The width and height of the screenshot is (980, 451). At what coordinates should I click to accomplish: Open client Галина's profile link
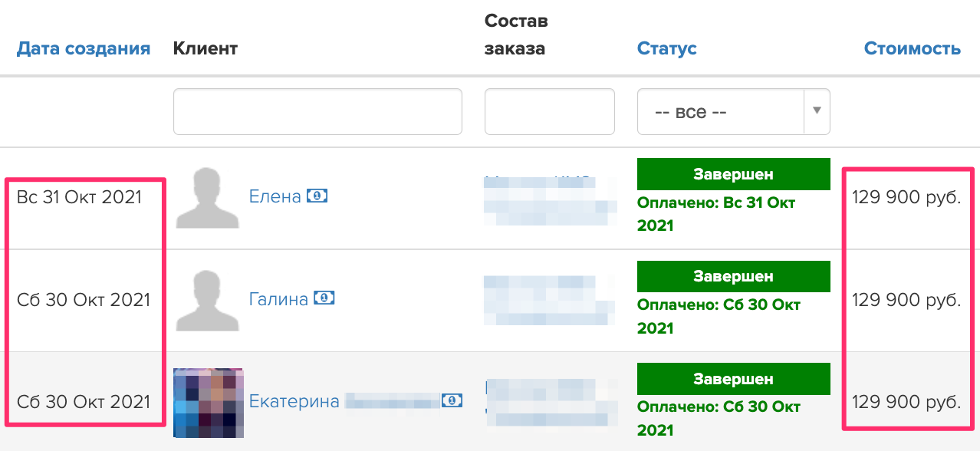278,298
